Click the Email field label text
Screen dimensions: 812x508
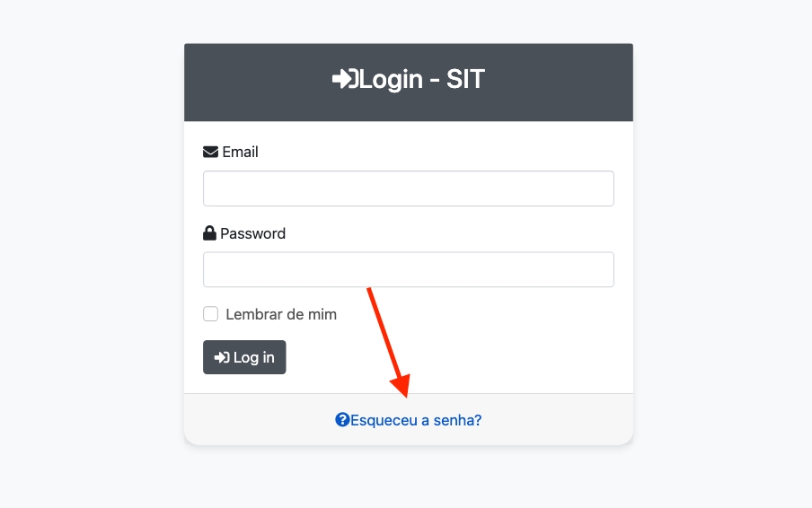pyautogui.click(x=240, y=152)
